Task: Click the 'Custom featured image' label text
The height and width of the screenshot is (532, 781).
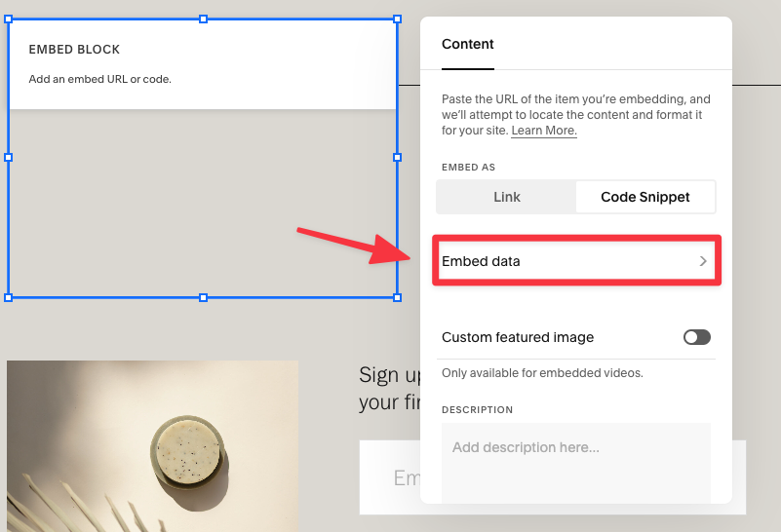Action: click(518, 337)
